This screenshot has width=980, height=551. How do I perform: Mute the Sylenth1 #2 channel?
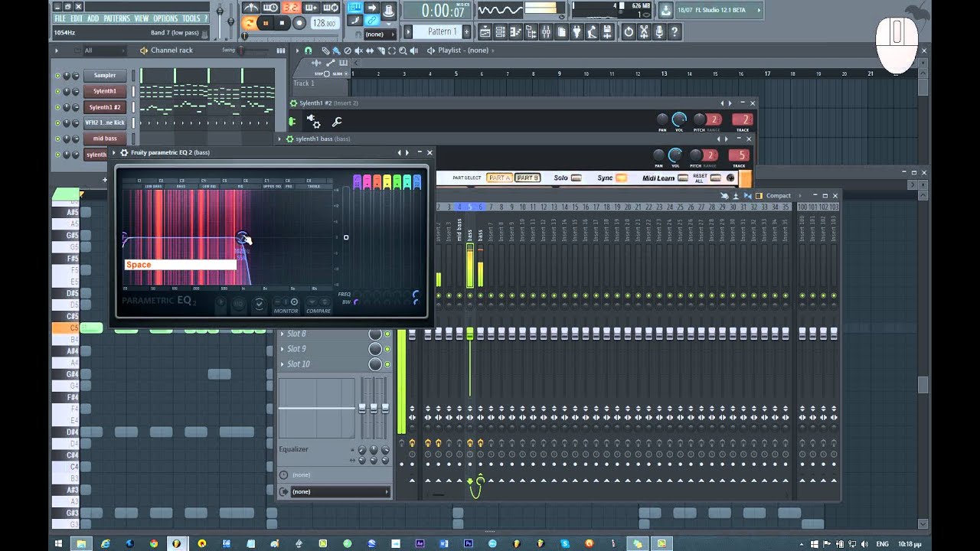[x=57, y=107]
